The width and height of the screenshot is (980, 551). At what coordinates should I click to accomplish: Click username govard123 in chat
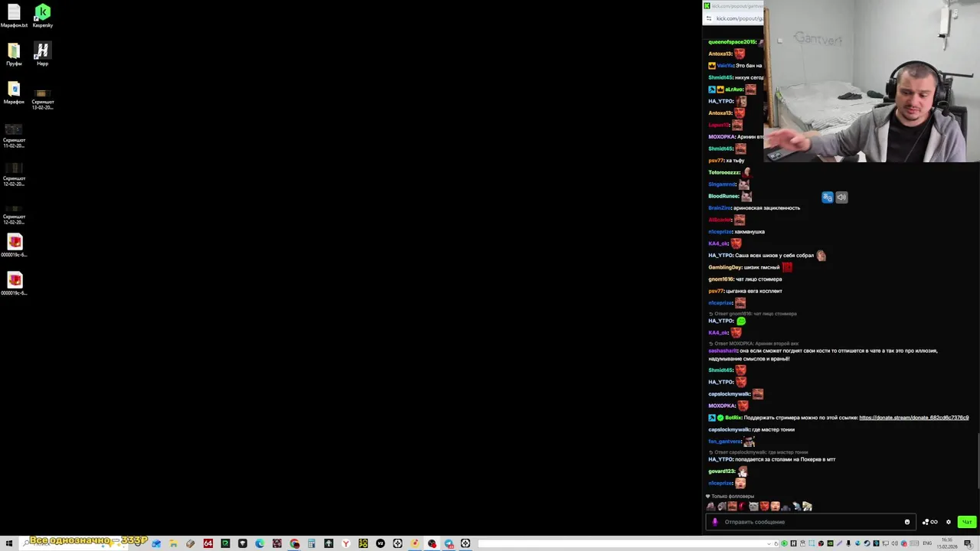[721, 471]
